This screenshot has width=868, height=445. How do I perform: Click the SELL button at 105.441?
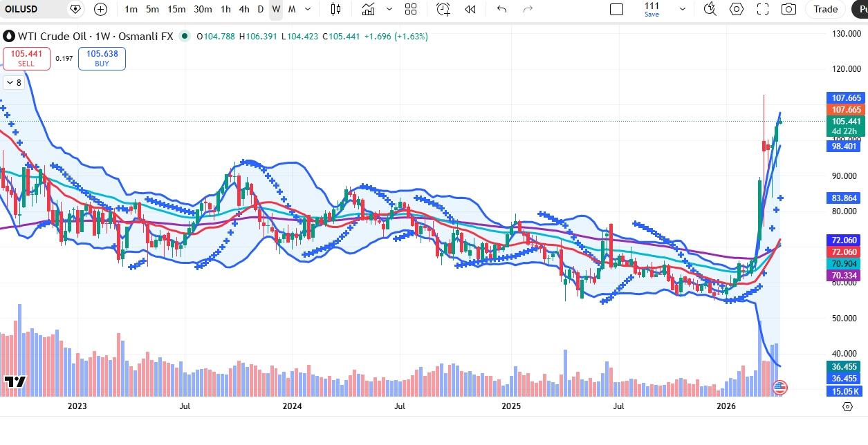point(26,58)
